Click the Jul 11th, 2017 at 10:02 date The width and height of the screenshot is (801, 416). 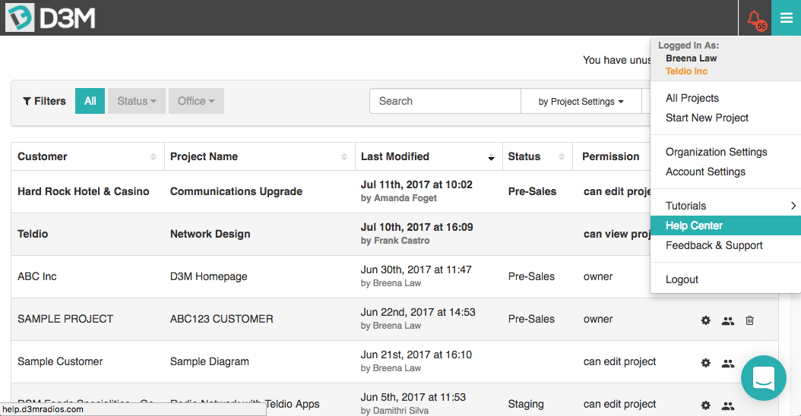click(x=416, y=184)
